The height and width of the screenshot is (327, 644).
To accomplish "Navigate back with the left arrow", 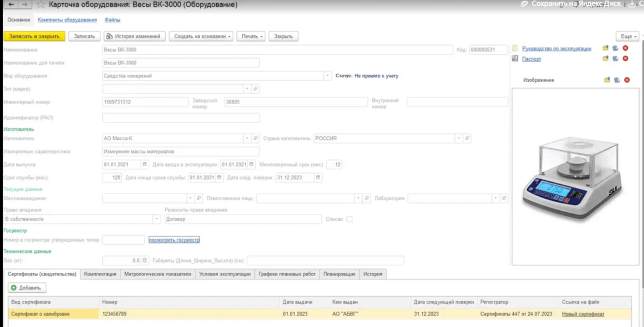I will [x=11, y=5].
